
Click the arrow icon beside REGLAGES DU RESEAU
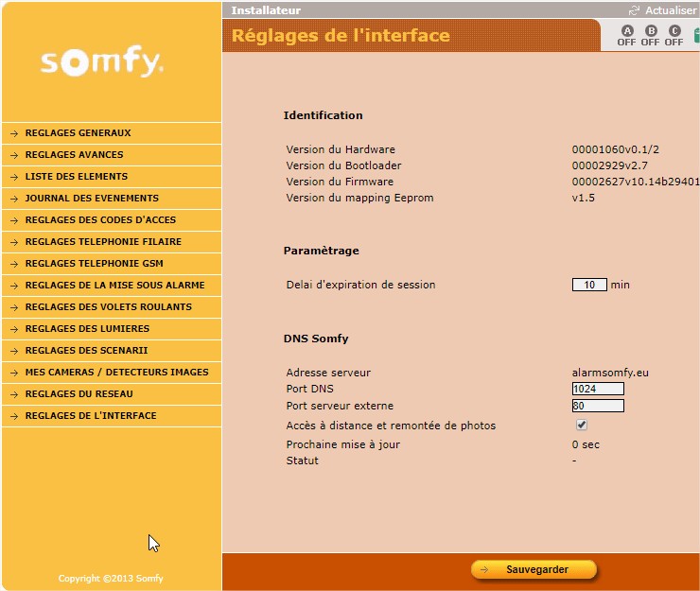pyautogui.click(x=14, y=394)
